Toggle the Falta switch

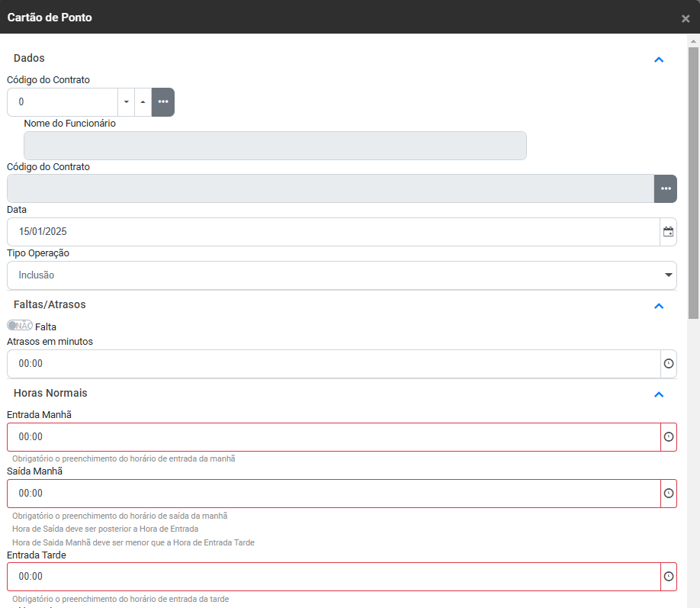(20, 326)
